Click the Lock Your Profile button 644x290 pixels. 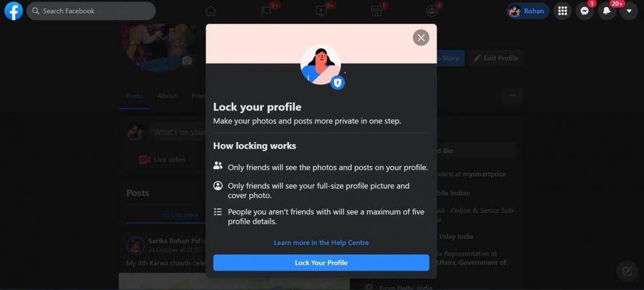coord(321,262)
